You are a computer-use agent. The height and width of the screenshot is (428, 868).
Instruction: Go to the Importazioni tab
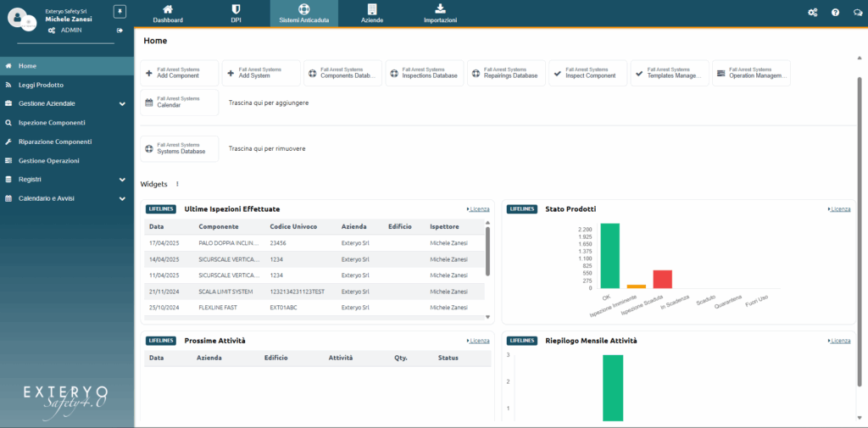point(440,14)
